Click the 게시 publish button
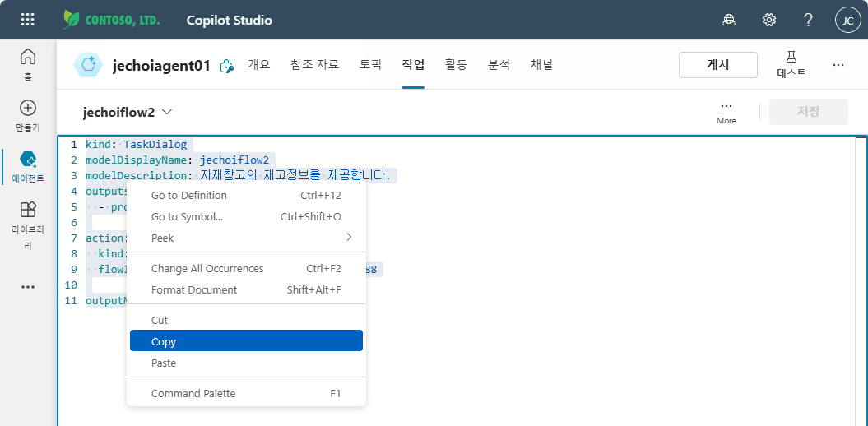Viewport: 868px width, 426px height. (718, 65)
